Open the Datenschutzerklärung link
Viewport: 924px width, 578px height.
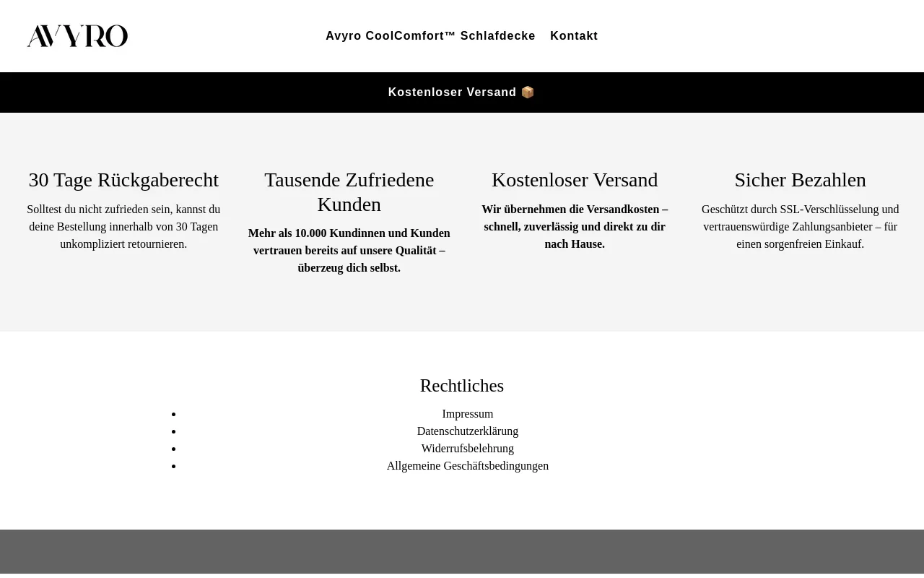(468, 431)
